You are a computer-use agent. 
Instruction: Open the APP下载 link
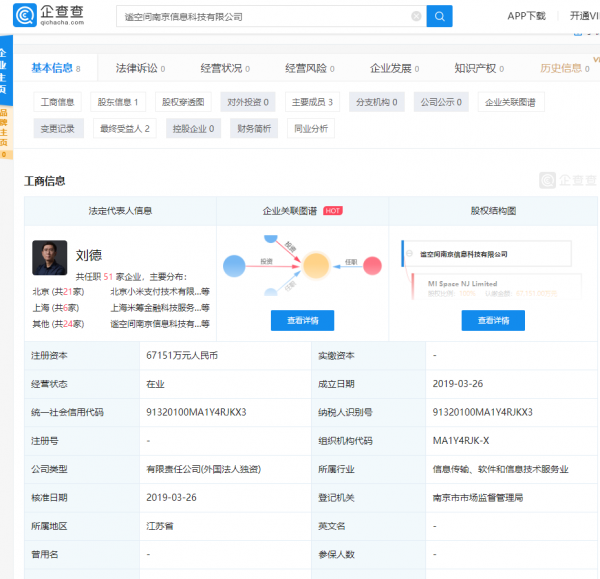[x=526, y=16]
